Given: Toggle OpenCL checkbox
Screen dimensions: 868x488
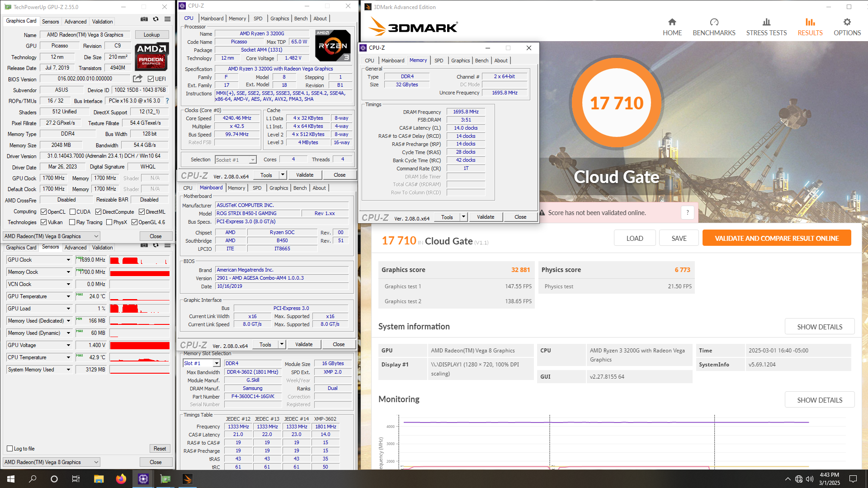Looking at the screenshot, I should 44,211.
